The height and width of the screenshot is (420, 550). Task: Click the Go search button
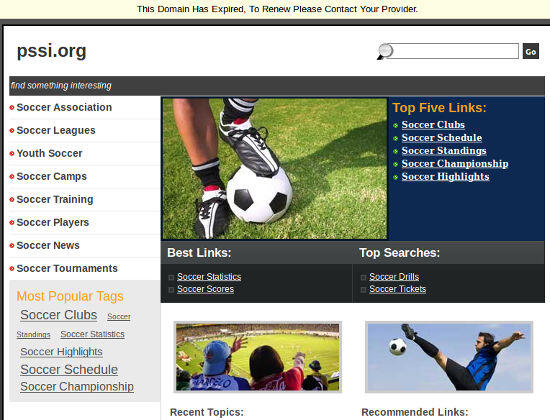click(x=531, y=51)
